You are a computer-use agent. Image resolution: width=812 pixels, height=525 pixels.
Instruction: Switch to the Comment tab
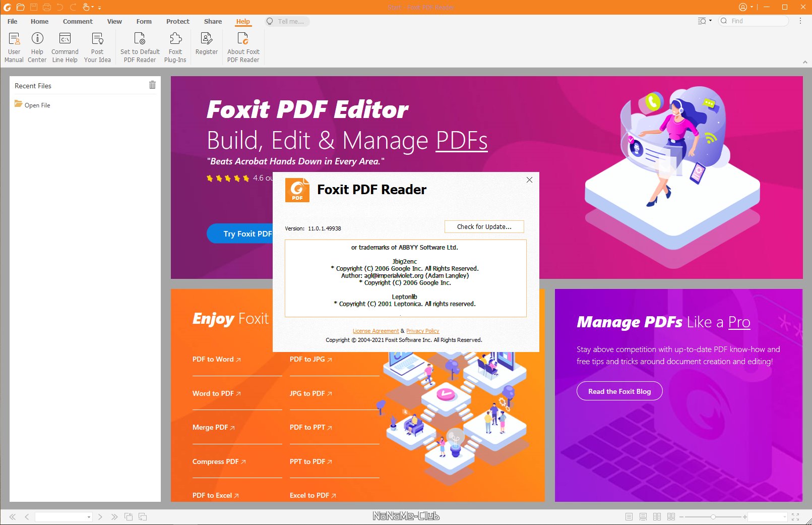pyautogui.click(x=78, y=21)
